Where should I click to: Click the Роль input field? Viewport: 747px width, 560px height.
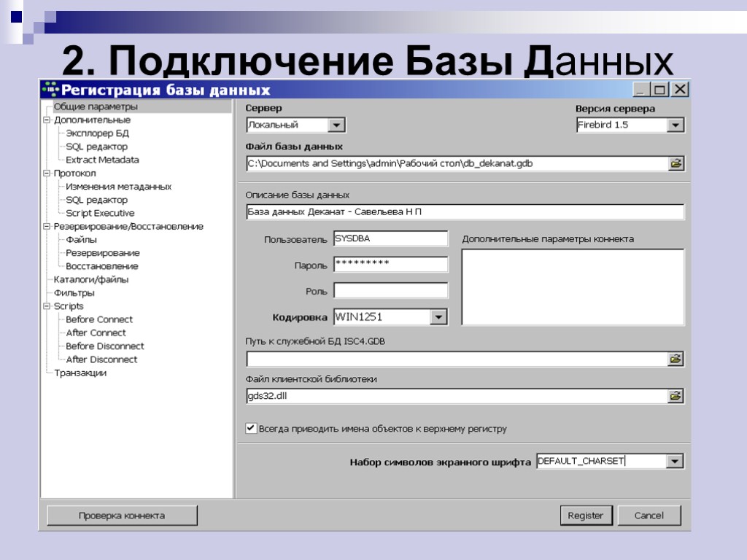[391, 290]
